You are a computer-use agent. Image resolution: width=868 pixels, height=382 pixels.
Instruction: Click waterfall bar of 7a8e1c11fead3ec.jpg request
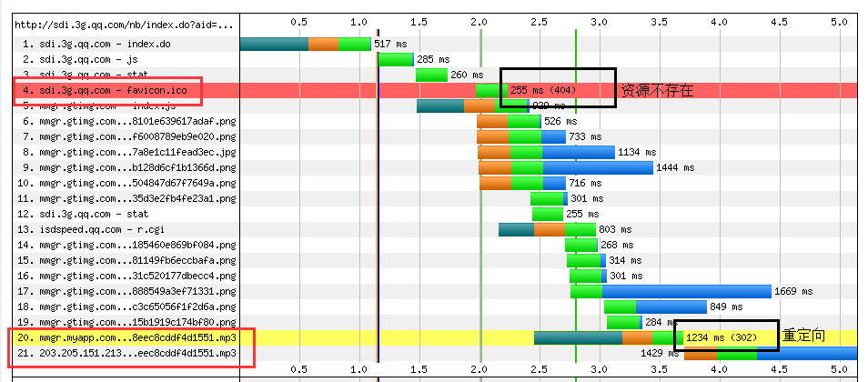[x=547, y=152]
